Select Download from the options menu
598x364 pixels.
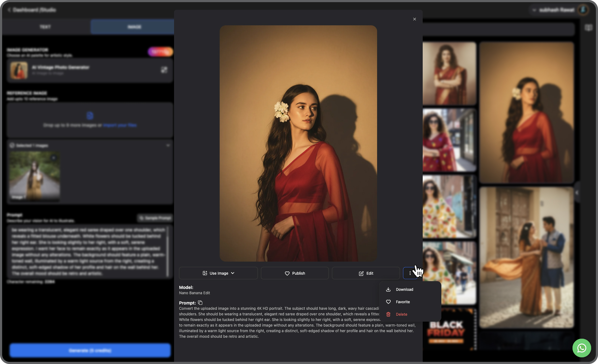coord(404,289)
